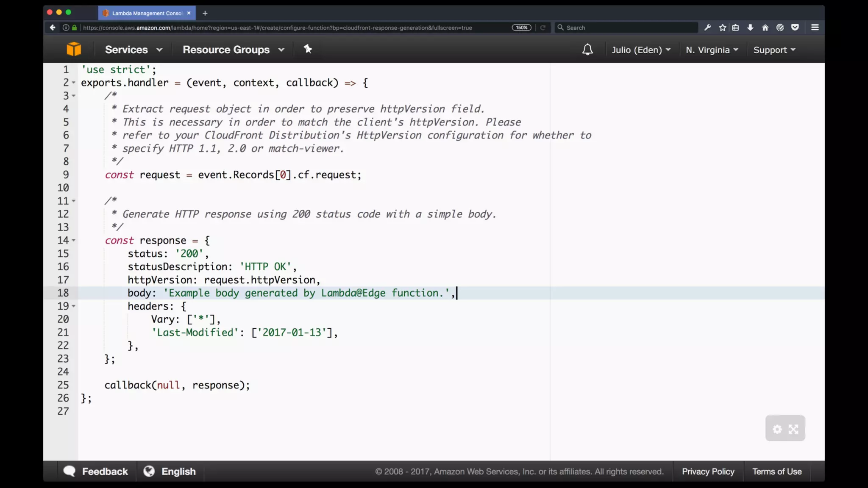This screenshot has width=868, height=488.
Task: Click event.Records[0].cf.request on line 9
Action: pos(277,175)
